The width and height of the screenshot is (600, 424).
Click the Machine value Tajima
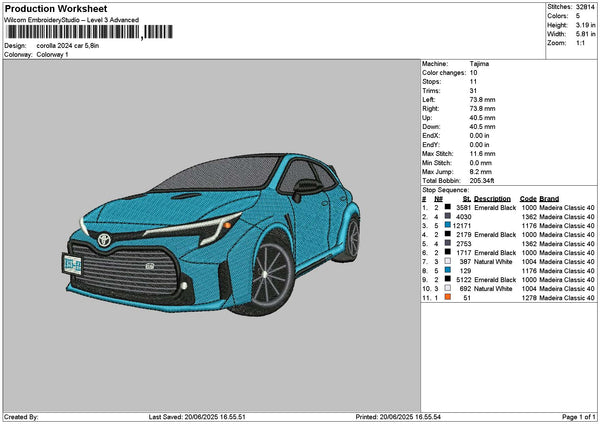point(479,63)
